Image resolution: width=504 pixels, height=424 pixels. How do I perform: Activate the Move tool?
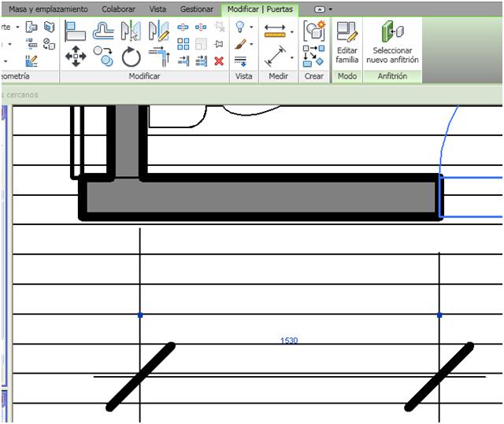pyautogui.click(x=76, y=56)
